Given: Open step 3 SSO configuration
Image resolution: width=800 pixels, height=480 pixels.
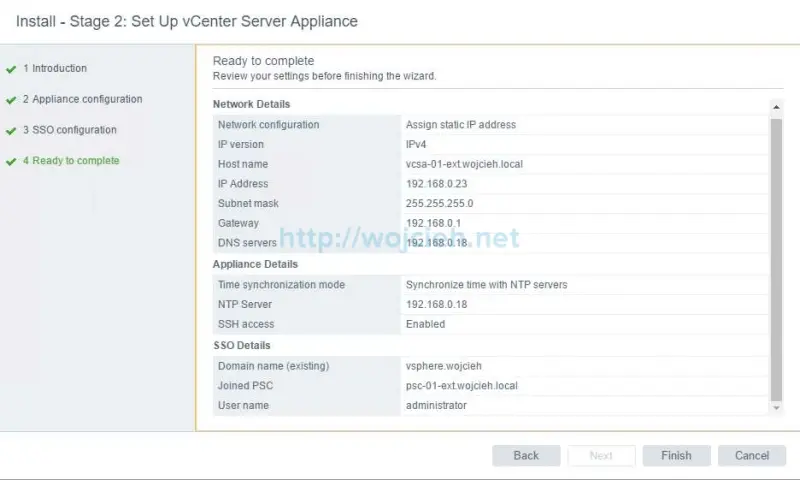Looking at the screenshot, I should click(x=70, y=130).
